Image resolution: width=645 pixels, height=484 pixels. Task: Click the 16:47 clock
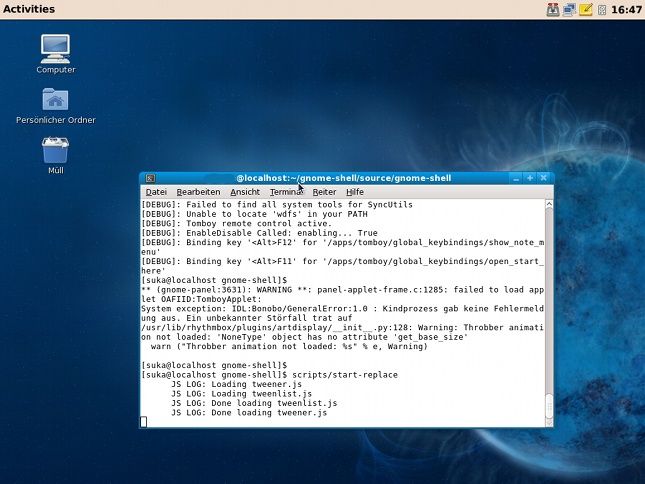click(x=626, y=9)
